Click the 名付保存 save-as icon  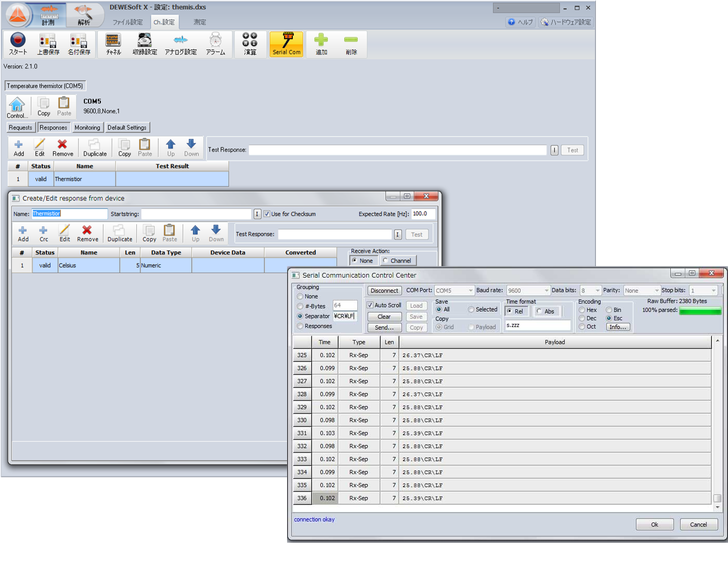pyautogui.click(x=79, y=44)
